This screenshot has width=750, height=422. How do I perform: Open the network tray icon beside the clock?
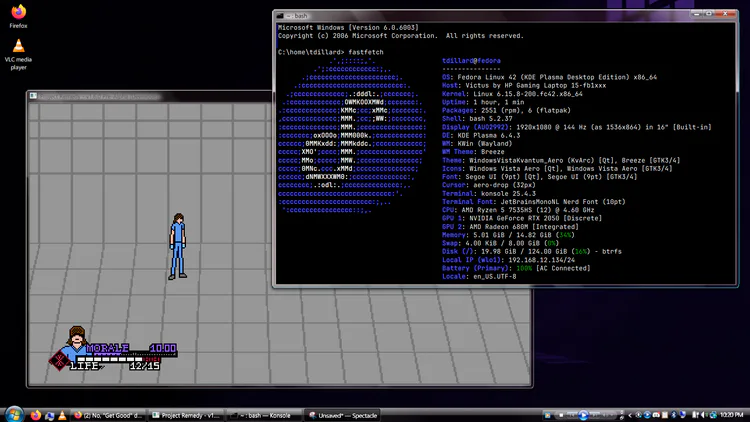pyautogui.click(x=713, y=415)
